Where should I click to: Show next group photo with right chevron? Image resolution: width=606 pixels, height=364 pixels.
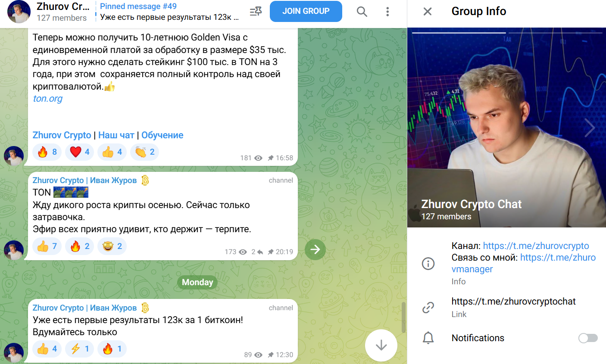(589, 128)
